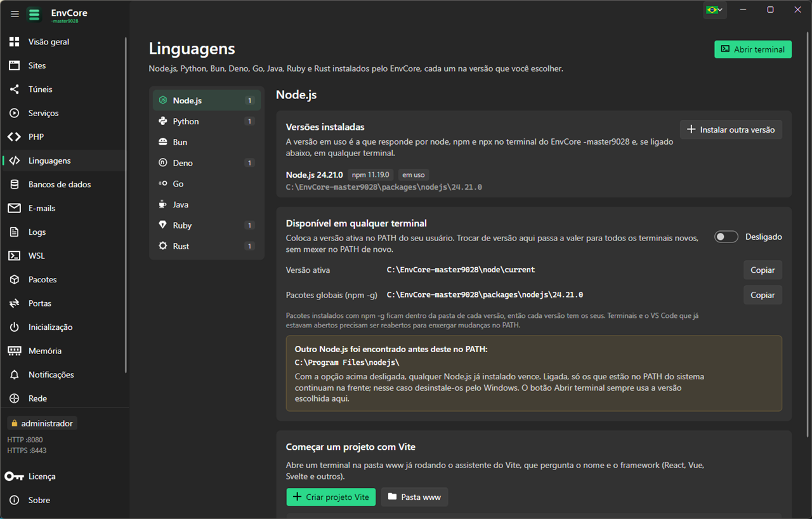
Task: Click the em uso version badge
Action: (x=414, y=174)
